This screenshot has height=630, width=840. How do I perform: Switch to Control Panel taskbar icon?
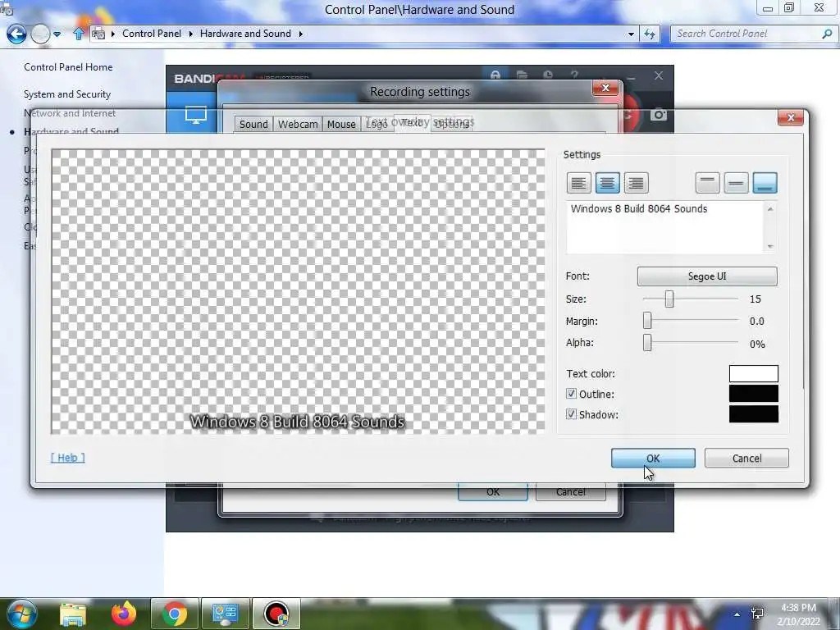[225, 614]
